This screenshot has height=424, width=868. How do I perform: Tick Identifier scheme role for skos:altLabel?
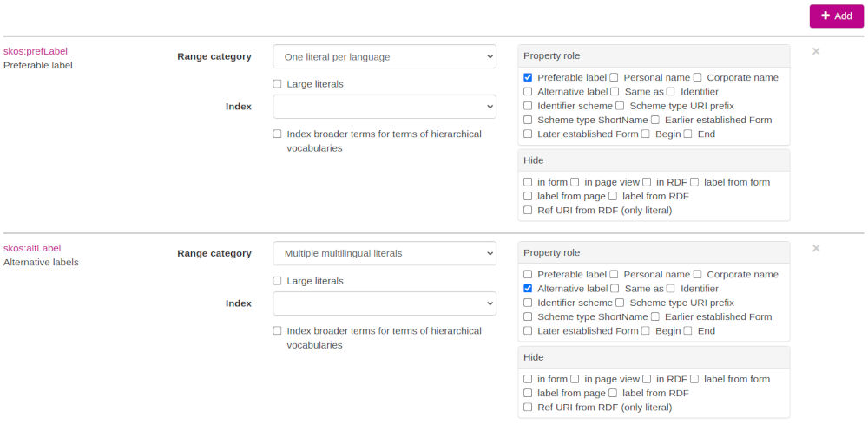click(528, 303)
